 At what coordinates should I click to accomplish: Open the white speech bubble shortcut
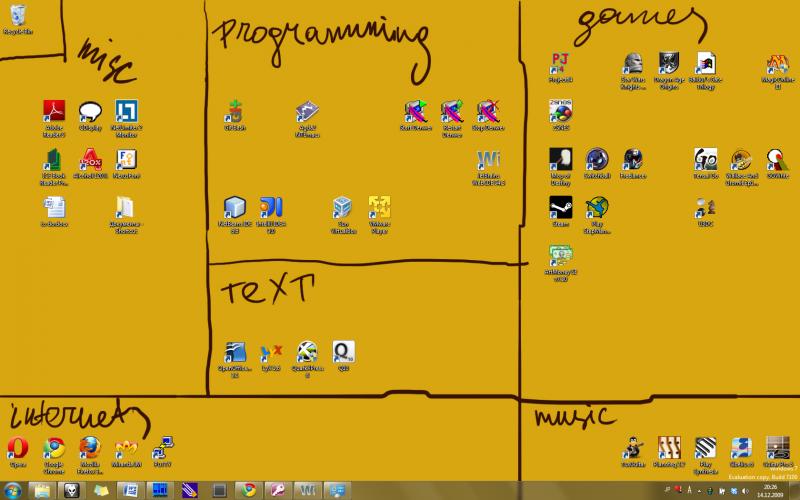click(x=90, y=111)
